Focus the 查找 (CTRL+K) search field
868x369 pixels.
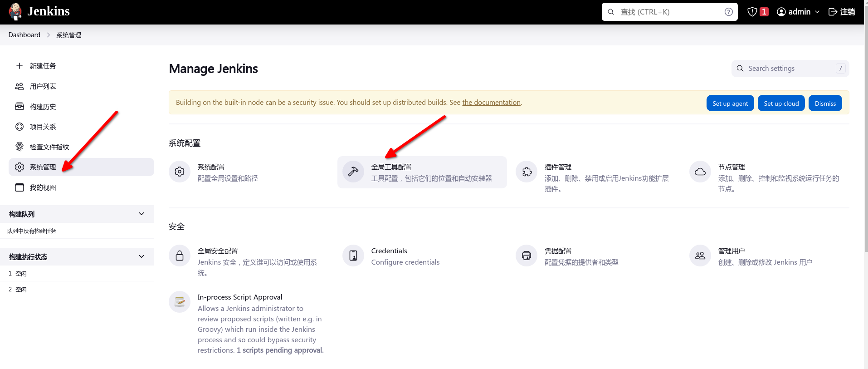pyautogui.click(x=669, y=12)
